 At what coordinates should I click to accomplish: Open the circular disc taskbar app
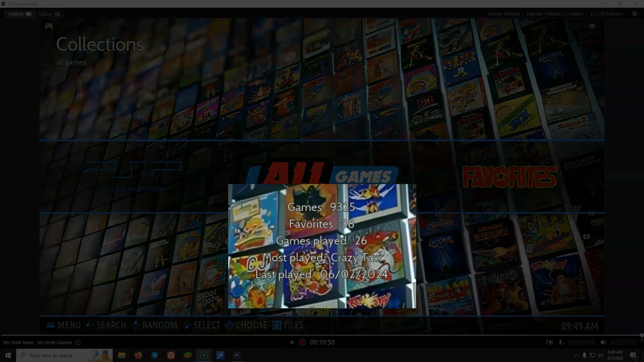[204, 355]
